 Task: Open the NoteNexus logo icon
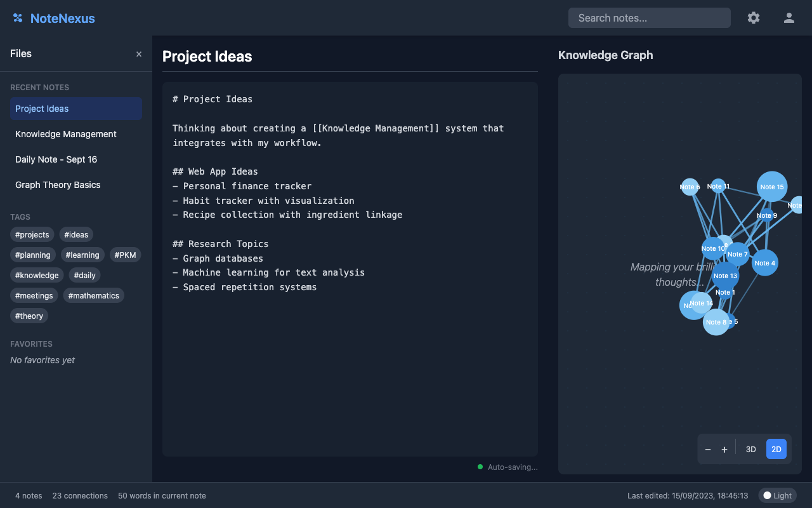(17, 18)
